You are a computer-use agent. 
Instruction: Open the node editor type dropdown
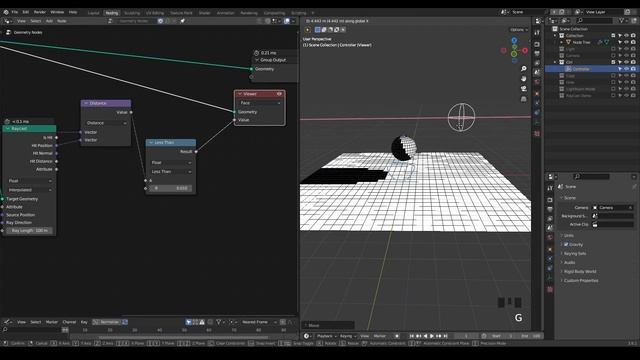(8, 21)
